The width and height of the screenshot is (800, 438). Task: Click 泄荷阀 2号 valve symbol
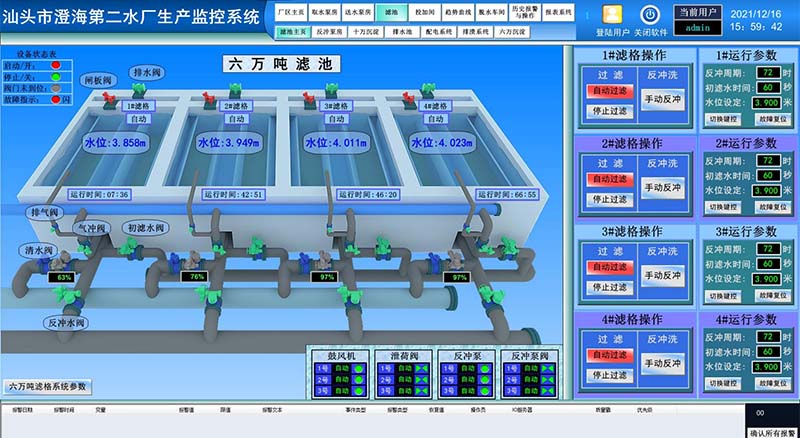pos(421,380)
